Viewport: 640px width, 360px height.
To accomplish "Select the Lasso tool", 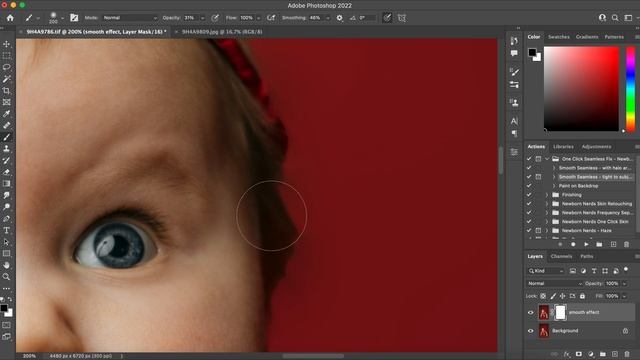I will [7, 67].
